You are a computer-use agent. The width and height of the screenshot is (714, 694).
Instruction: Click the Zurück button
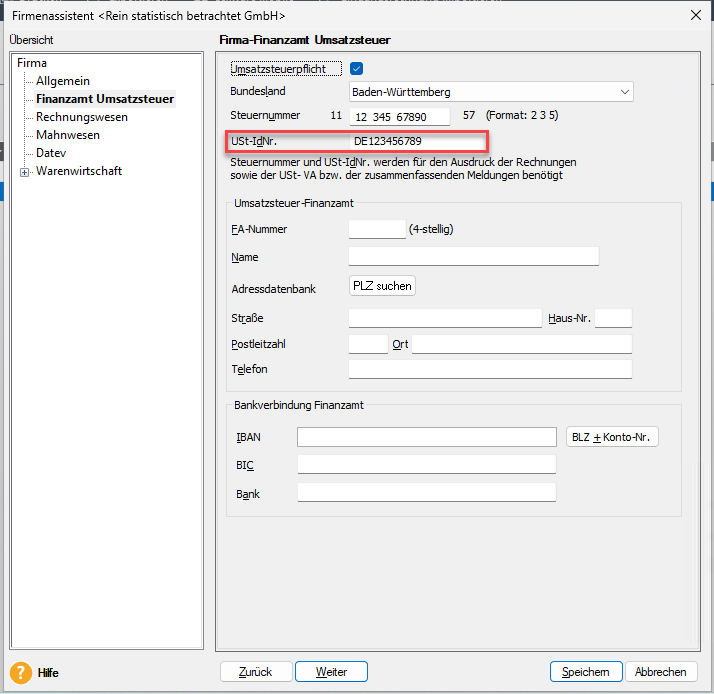point(256,672)
